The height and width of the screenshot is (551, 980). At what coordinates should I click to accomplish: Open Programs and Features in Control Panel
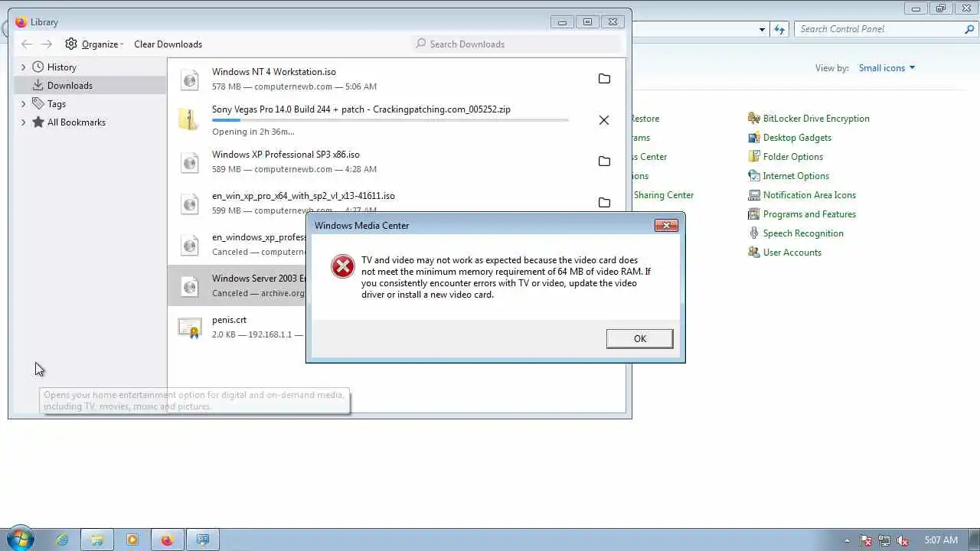[x=809, y=214]
